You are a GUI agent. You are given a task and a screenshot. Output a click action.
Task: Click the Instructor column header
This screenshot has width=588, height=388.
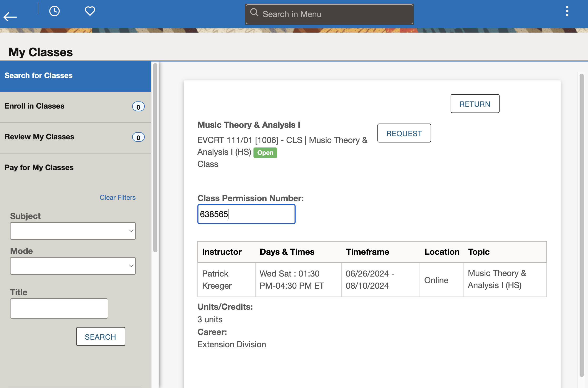pyautogui.click(x=222, y=252)
